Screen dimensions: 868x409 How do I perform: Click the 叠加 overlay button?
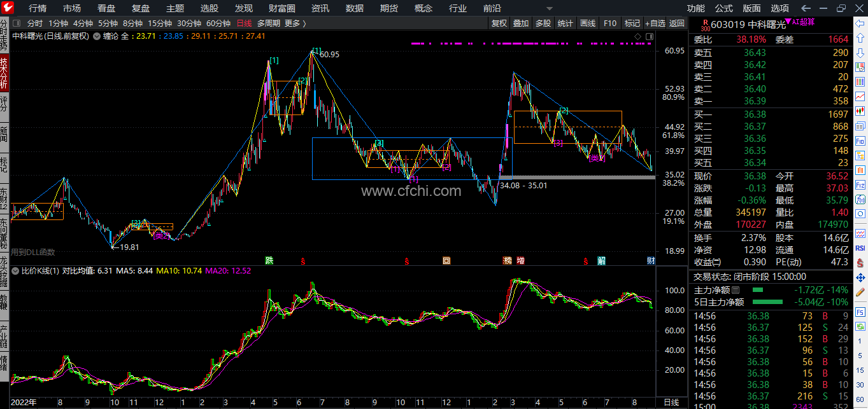[521, 24]
